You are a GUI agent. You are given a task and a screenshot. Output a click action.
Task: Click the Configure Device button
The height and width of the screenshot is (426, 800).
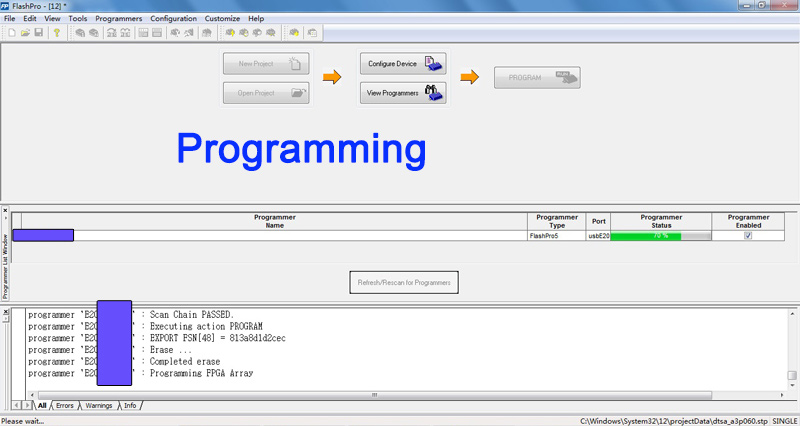coord(402,64)
